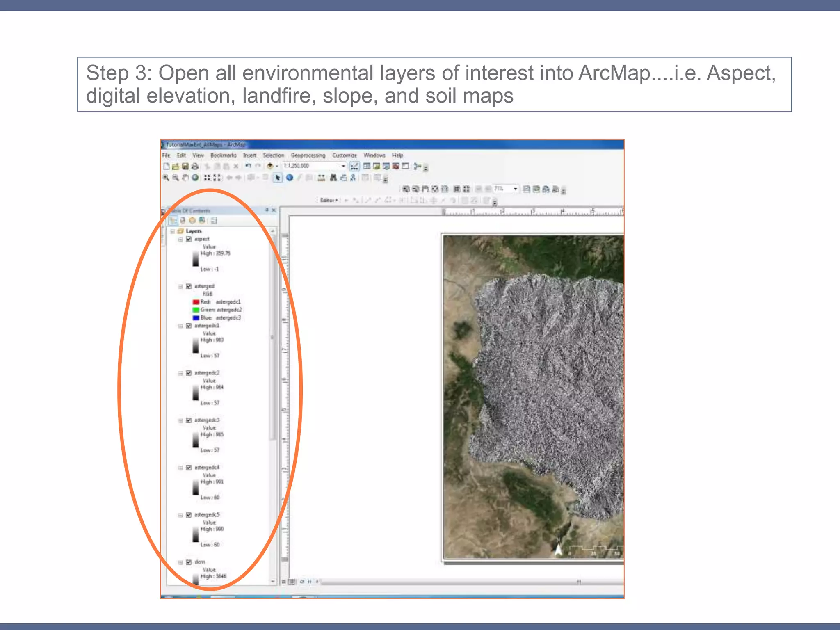Select the Zoom In magnifier tool

click(x=166, y=178)
